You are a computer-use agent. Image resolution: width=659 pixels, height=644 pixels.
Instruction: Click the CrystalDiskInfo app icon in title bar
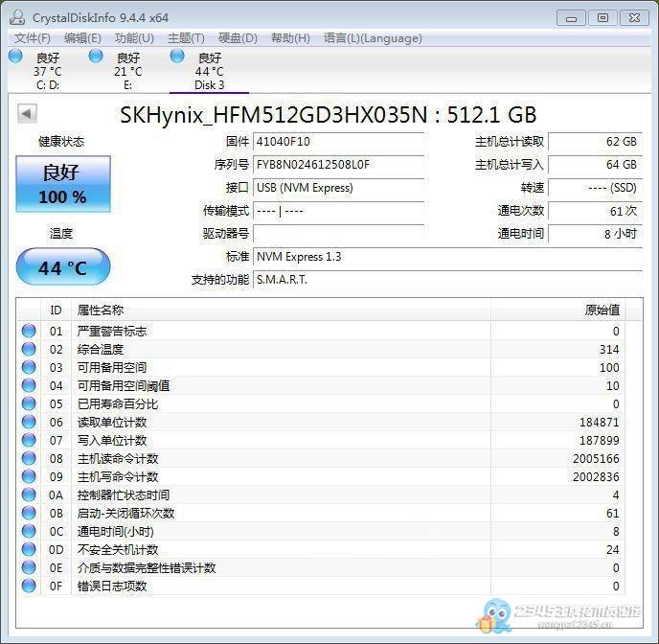17,17
